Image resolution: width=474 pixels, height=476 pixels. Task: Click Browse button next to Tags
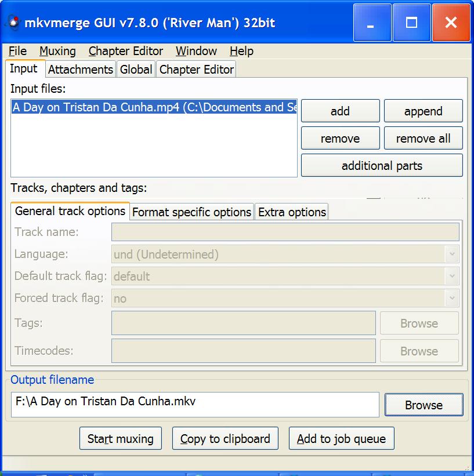click(x=419, y=323)
